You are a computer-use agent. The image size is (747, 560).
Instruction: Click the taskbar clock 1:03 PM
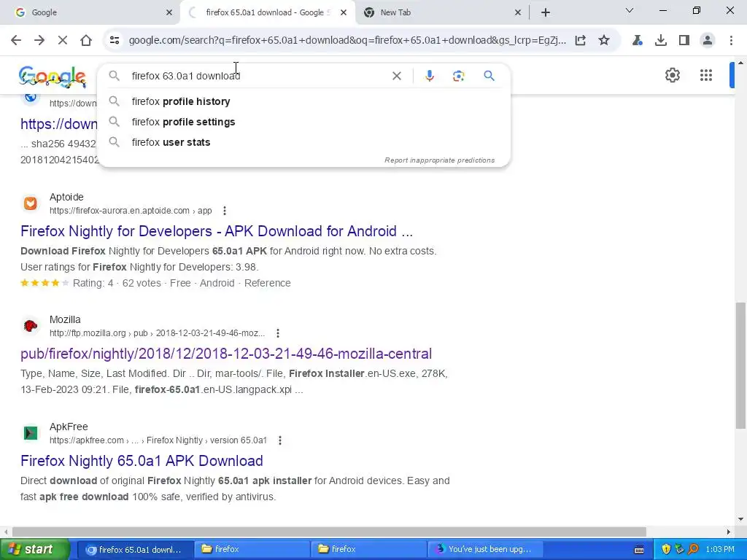720,549
